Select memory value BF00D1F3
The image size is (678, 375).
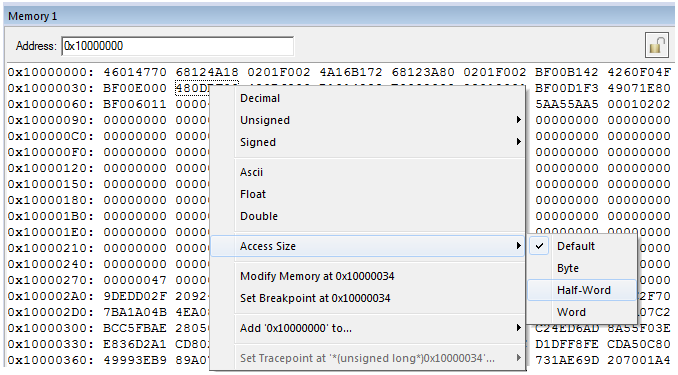566,88
